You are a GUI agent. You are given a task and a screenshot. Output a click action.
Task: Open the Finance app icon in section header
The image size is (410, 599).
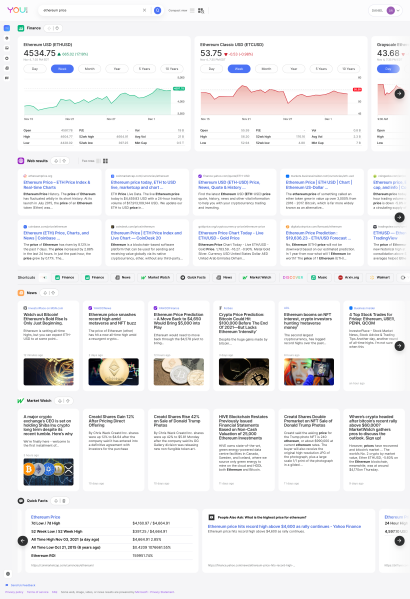coord(21,28)
